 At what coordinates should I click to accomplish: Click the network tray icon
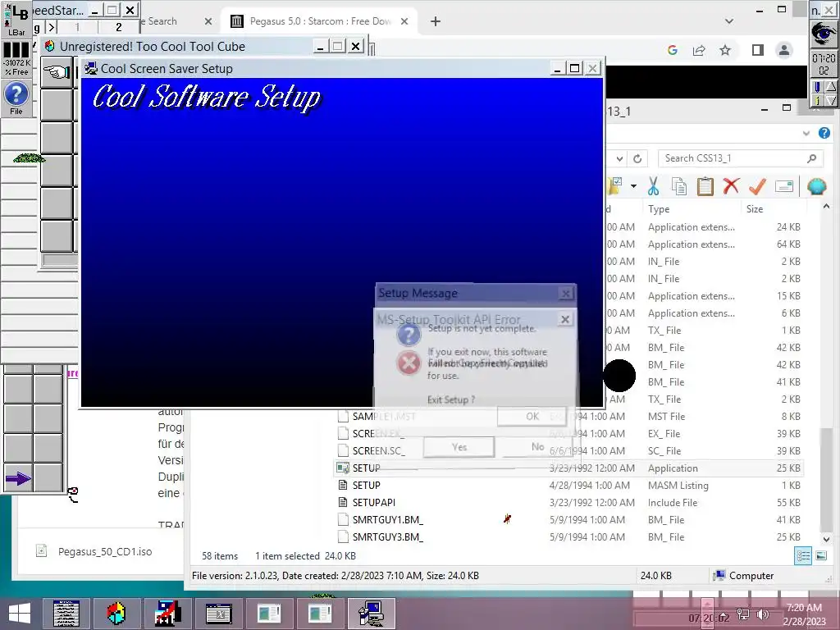click(x=743, y=614)
